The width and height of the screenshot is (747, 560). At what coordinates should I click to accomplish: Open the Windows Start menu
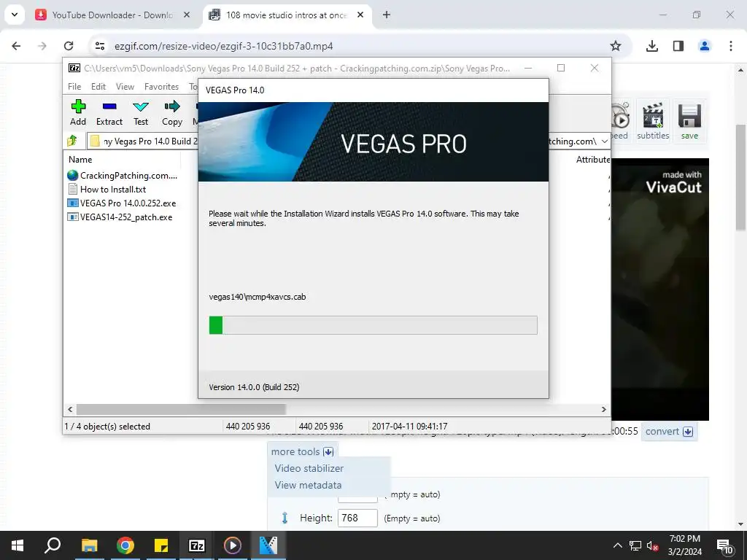click(x=18, y=545)
